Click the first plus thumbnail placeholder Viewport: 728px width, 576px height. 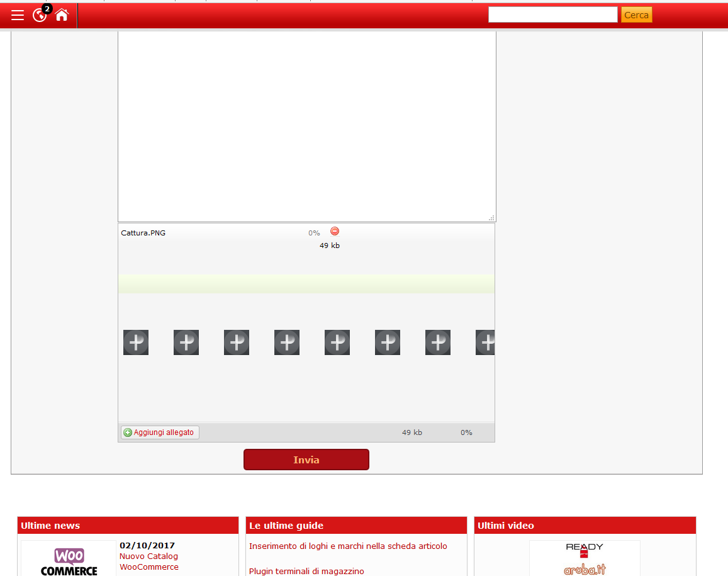(135, 342)
